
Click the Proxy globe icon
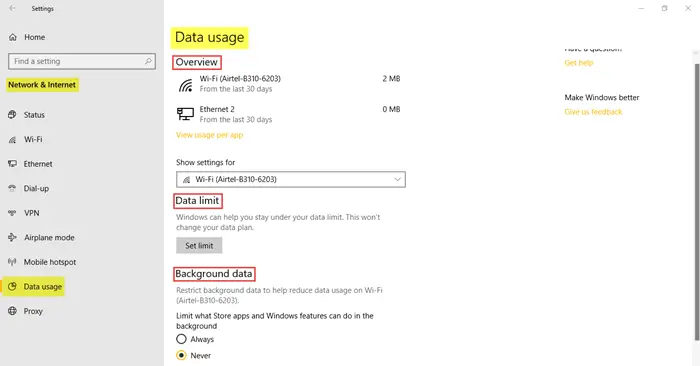(12, 311)
